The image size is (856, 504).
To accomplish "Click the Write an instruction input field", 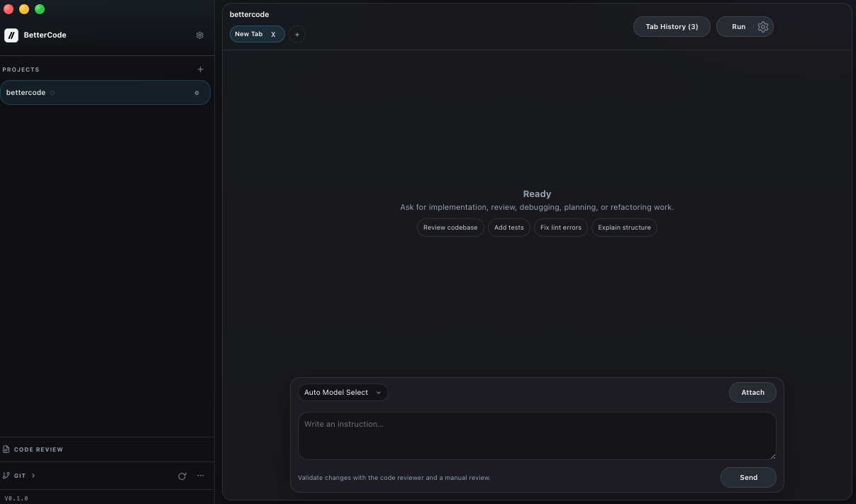I will click(x=537, y=435).
